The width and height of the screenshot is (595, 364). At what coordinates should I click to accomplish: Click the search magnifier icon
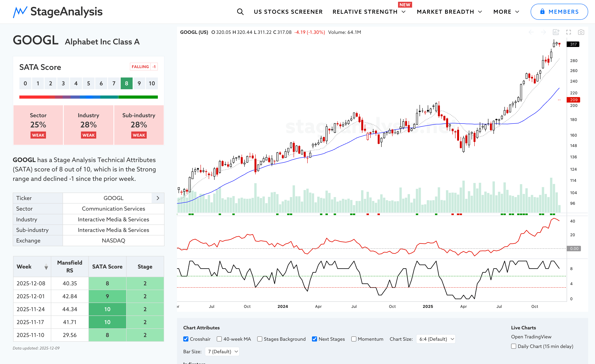click(240, 12)
